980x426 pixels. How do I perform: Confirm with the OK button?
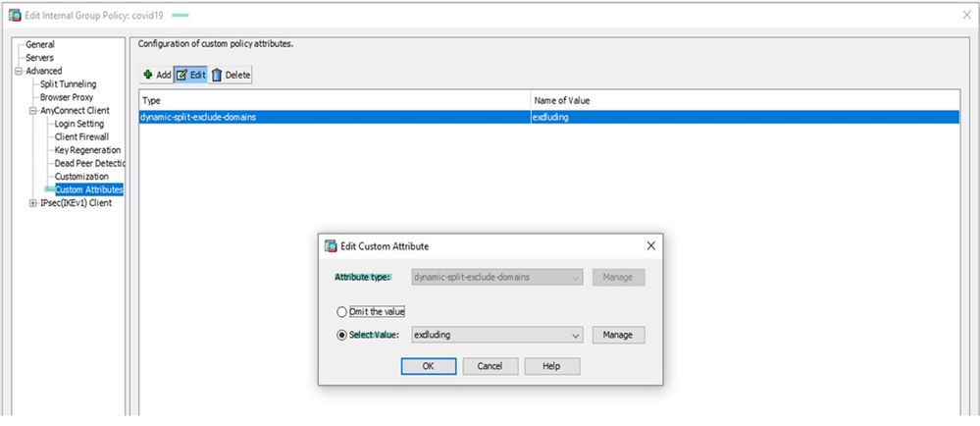click(428, 366)
